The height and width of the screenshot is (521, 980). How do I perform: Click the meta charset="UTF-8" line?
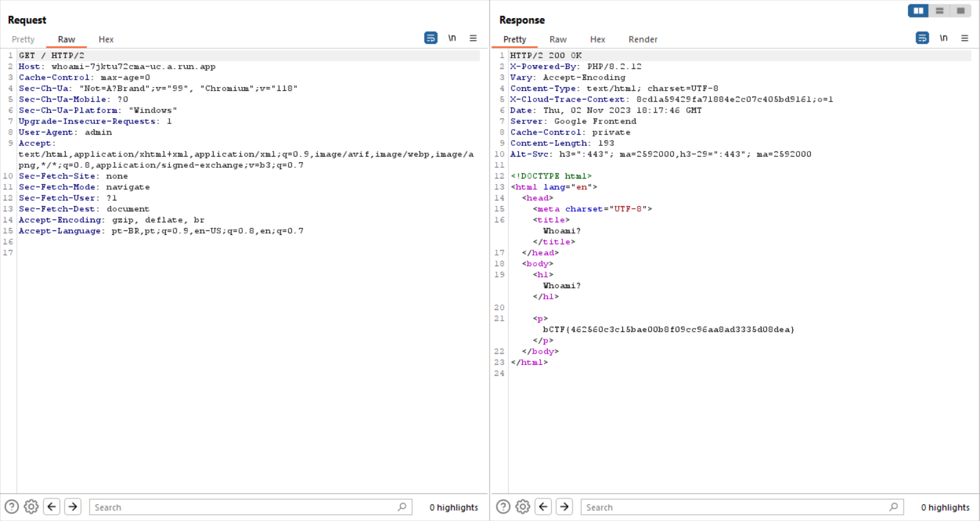click(592, 209)
